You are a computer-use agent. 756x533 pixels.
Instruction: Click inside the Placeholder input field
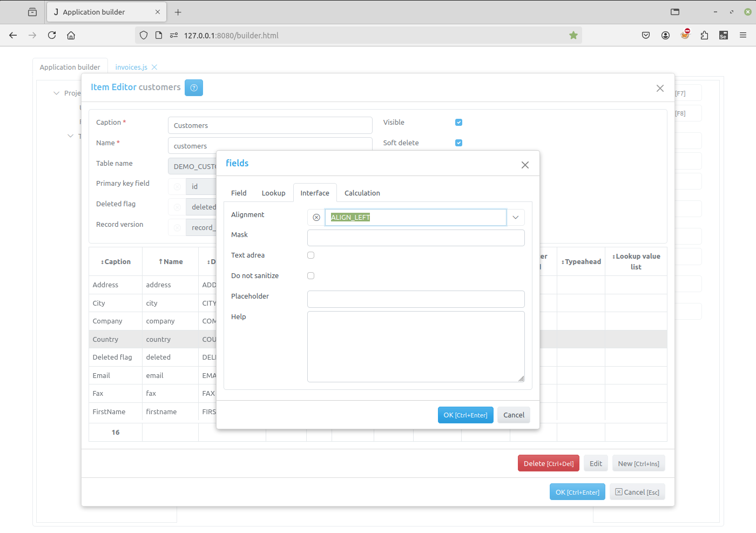click(x=416, y=299)
